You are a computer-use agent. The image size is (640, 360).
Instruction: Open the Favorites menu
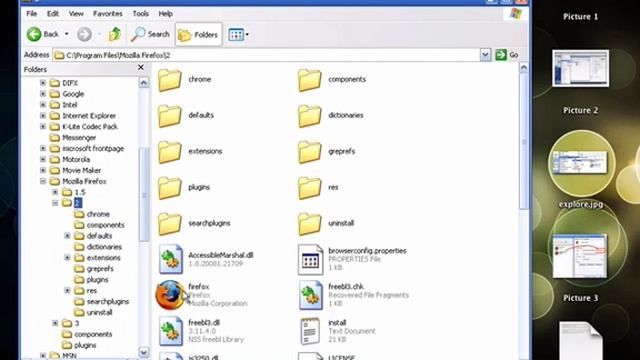click(x=108, y=13)
